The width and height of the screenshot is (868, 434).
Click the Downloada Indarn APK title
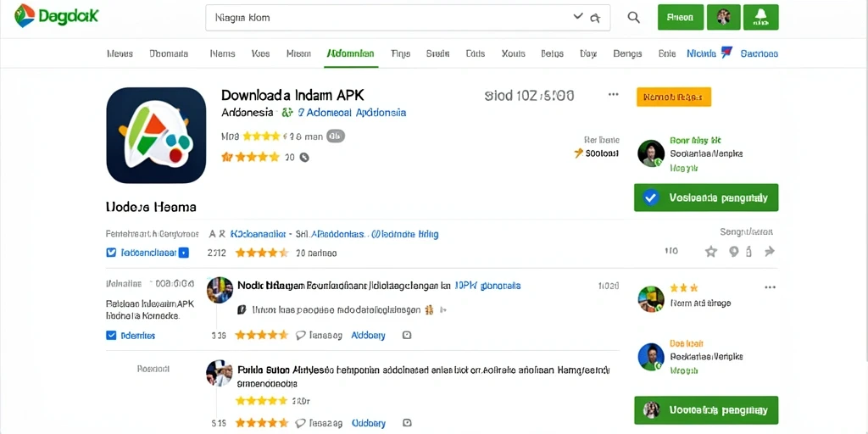point(292,95)
